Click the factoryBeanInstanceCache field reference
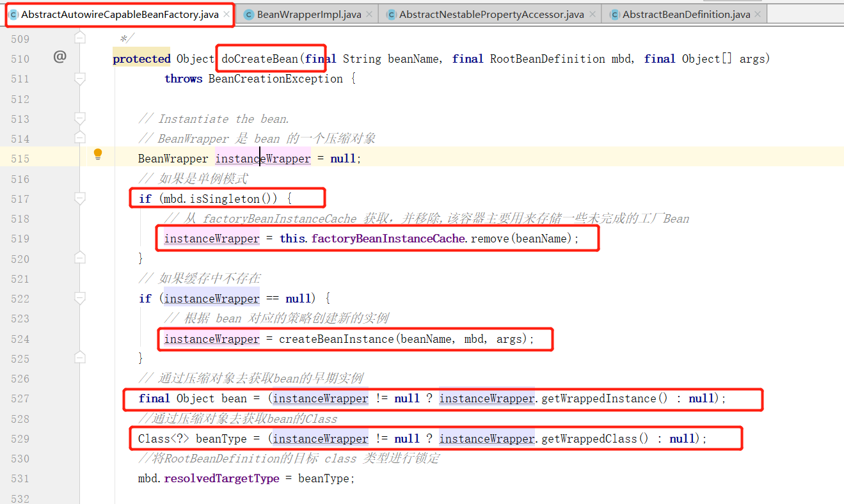 pyautogui.click(x=388, y=239)
